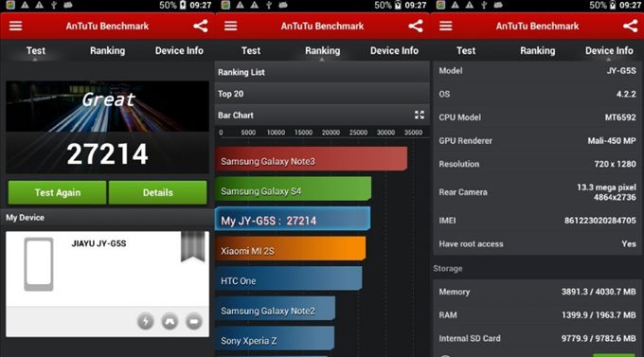Tap AnTuTu Benchmark title on left screen

107,26
